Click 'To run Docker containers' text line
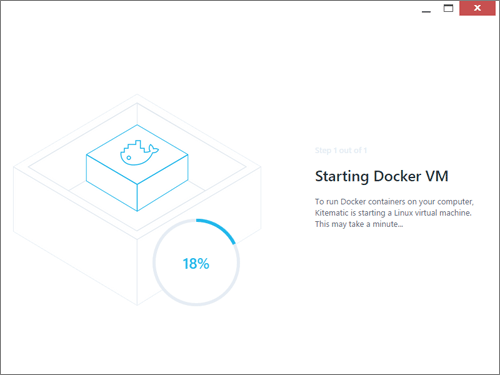500x375 pixels. click(x=394, y=202)
